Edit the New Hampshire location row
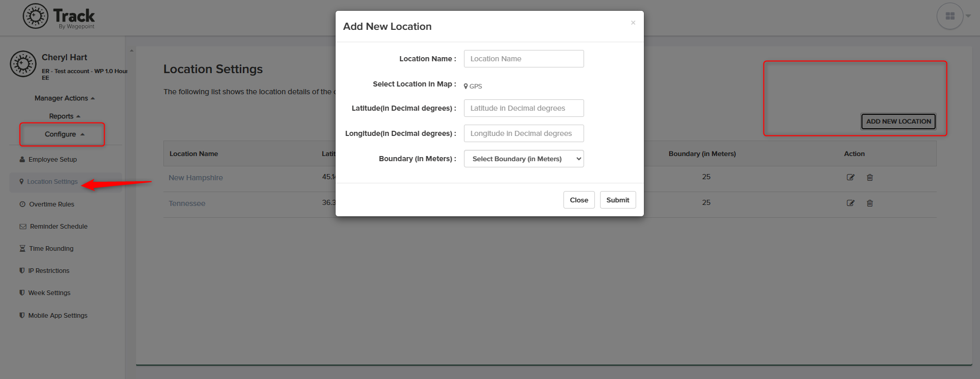980x379 pixels. [x=851, y=177]
